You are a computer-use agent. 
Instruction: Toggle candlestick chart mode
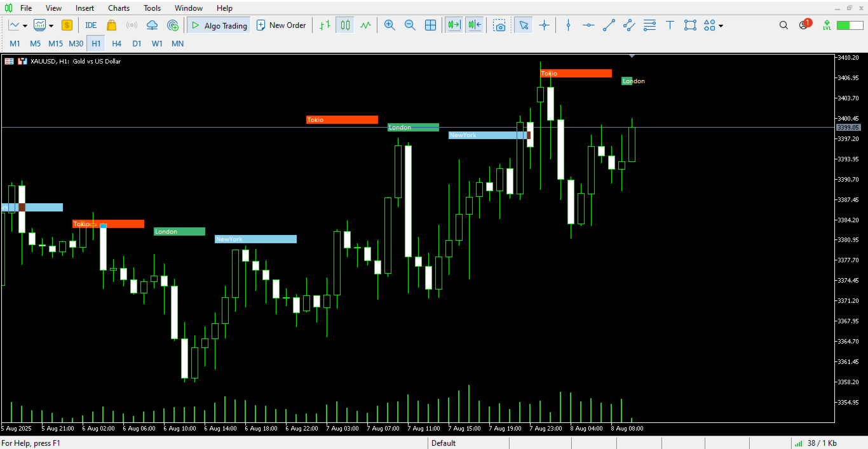click(x=345, y=25)
